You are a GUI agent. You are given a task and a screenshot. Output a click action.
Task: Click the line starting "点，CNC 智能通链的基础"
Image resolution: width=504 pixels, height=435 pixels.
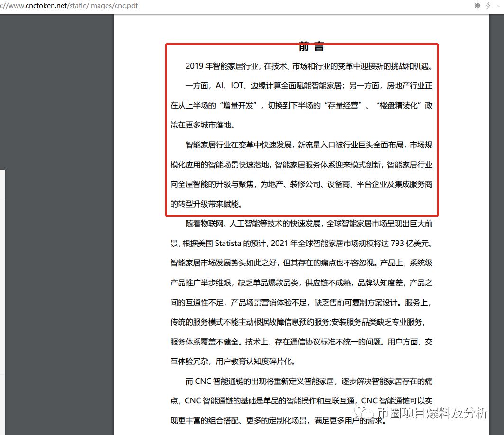coord(301,401)
